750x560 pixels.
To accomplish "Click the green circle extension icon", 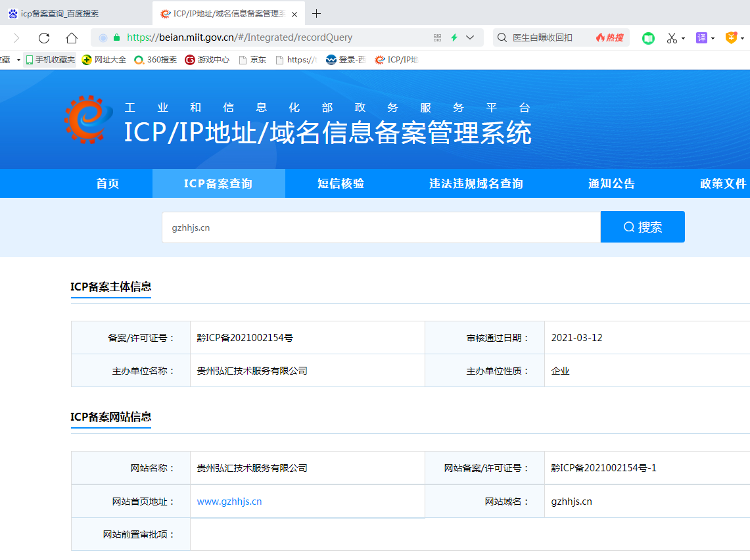I will point(648,38).
